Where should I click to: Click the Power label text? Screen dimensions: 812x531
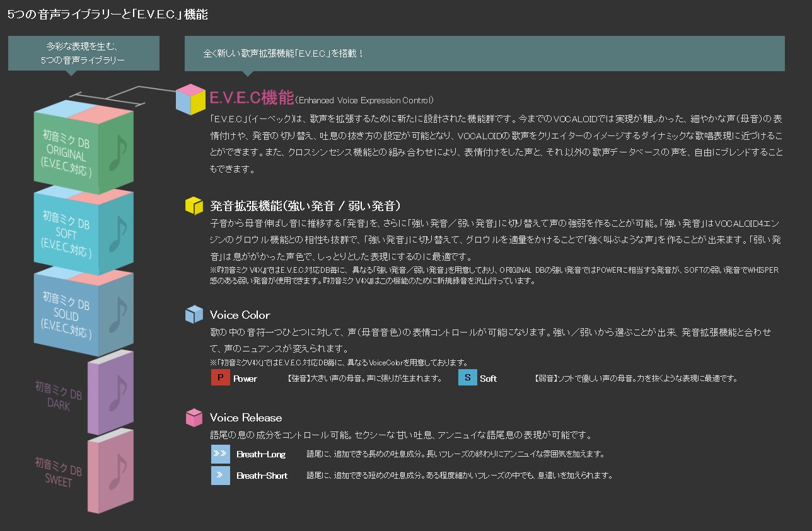245,379
